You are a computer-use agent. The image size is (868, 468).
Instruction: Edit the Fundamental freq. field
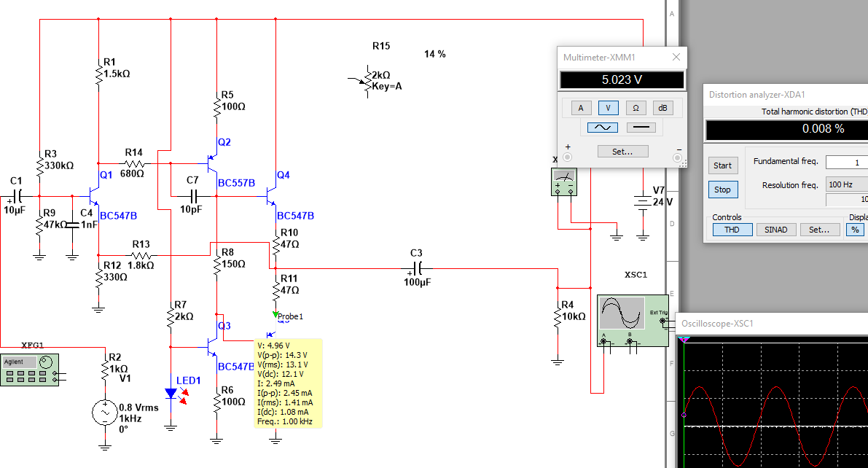(846, 163)
